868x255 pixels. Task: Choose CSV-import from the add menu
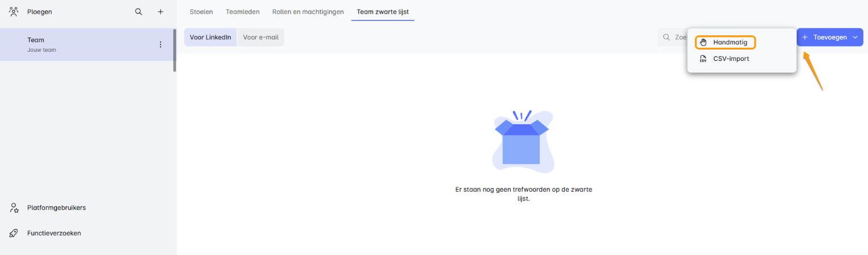point(731,59)
